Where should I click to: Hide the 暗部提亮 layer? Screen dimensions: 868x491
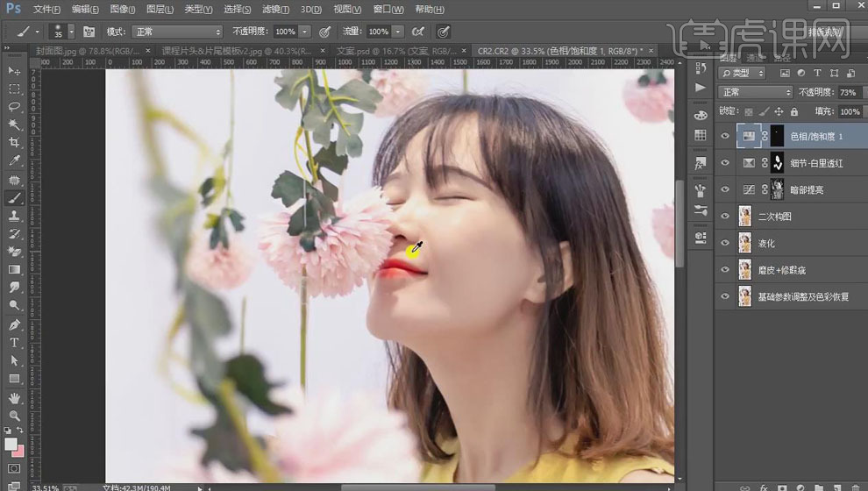click(724, 189)
